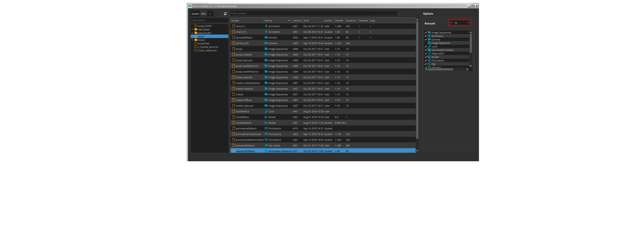This screenshot has width=644, height=236.
Task: Expand the shot2 folder
Action: tap(192, 40)
